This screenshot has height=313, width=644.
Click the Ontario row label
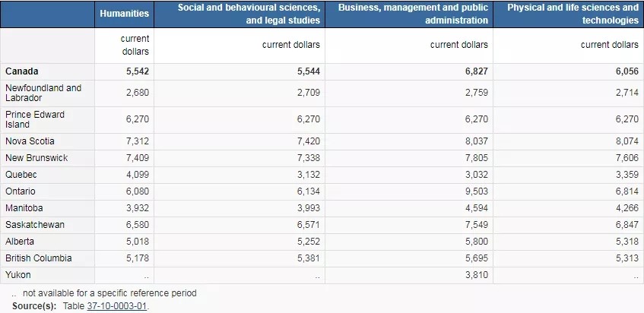click(x=20, y=191)
